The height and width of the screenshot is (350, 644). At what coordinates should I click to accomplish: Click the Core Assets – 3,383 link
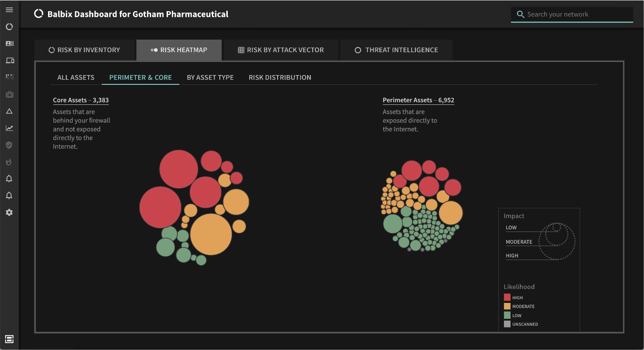[x=81, y=100]
